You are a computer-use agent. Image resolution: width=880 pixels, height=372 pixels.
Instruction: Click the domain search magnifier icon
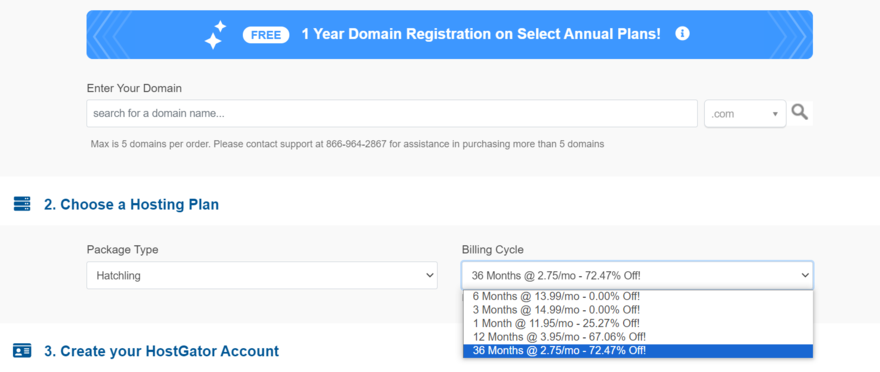click(800, 112)
